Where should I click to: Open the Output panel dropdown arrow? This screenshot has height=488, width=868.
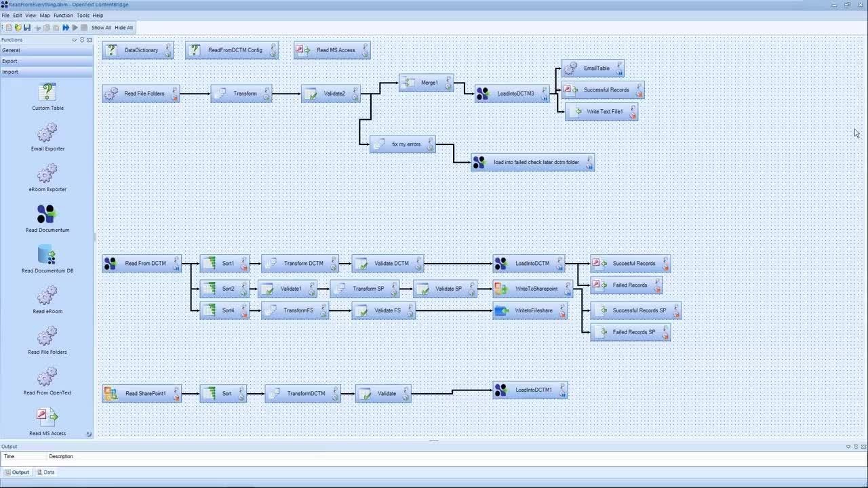[x=848, y=447]
